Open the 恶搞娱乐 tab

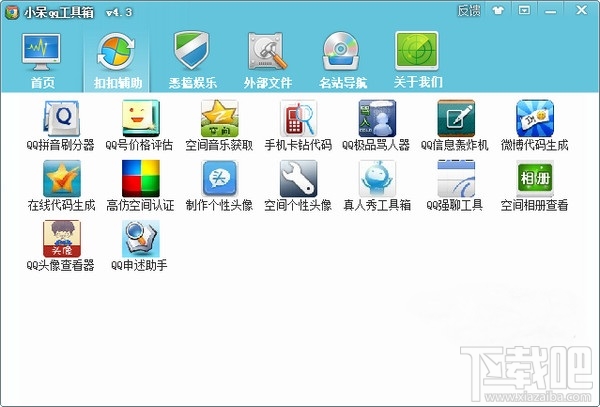click(192, 61)
